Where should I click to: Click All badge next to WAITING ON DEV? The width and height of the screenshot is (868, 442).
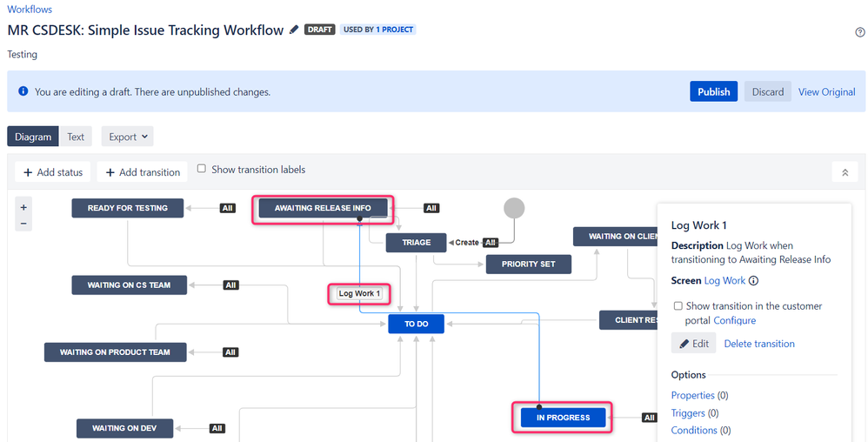(x=217, y=428)
